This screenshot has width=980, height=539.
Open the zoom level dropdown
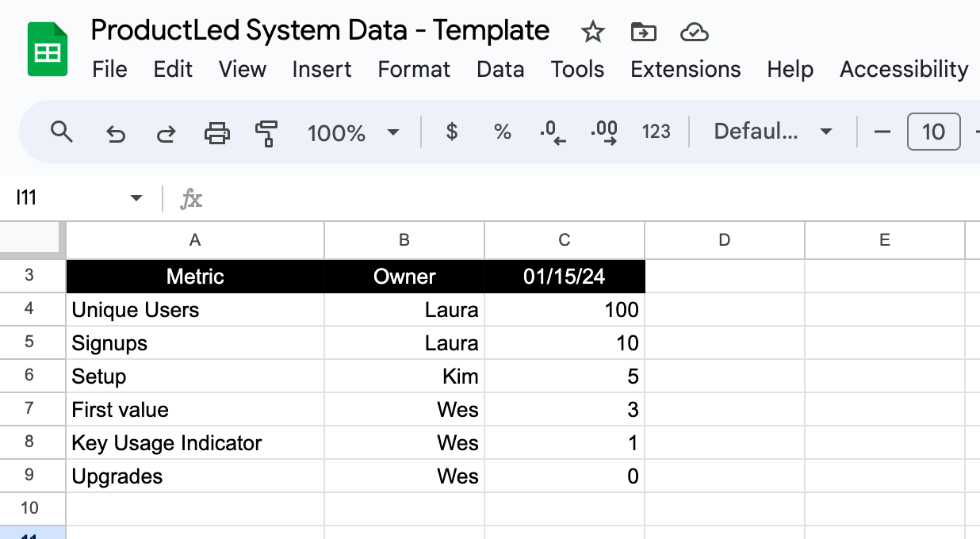pyautogui.click(x=354, y=132)
